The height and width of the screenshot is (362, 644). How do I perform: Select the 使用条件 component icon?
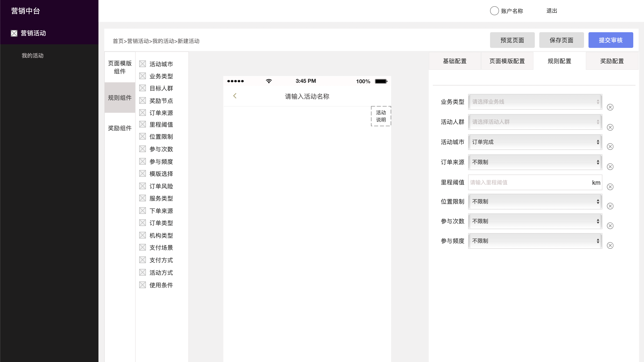[x=143, y=285]
